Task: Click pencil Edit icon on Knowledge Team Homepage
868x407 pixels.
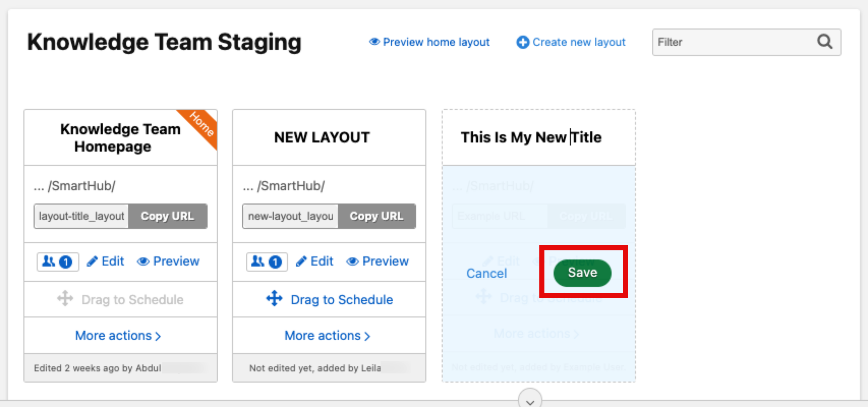Action: pos(92,261)
